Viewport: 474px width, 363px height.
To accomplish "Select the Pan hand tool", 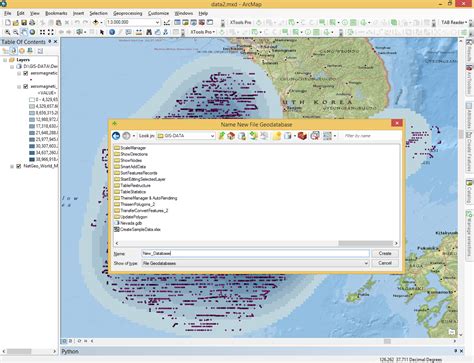I will pyautogui.click(x=24, y=32).
